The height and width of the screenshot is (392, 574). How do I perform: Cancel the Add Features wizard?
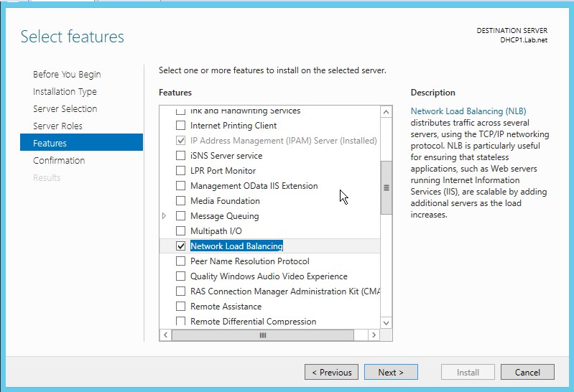click(x=527, y=373)
